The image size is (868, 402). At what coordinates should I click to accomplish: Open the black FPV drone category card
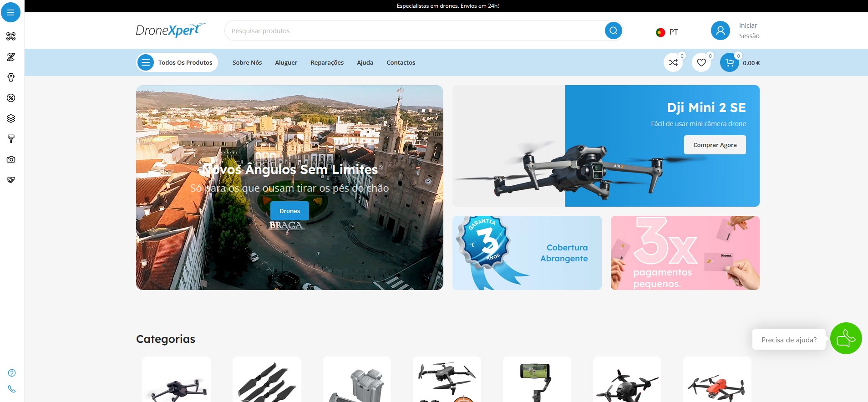pos(627,379)
